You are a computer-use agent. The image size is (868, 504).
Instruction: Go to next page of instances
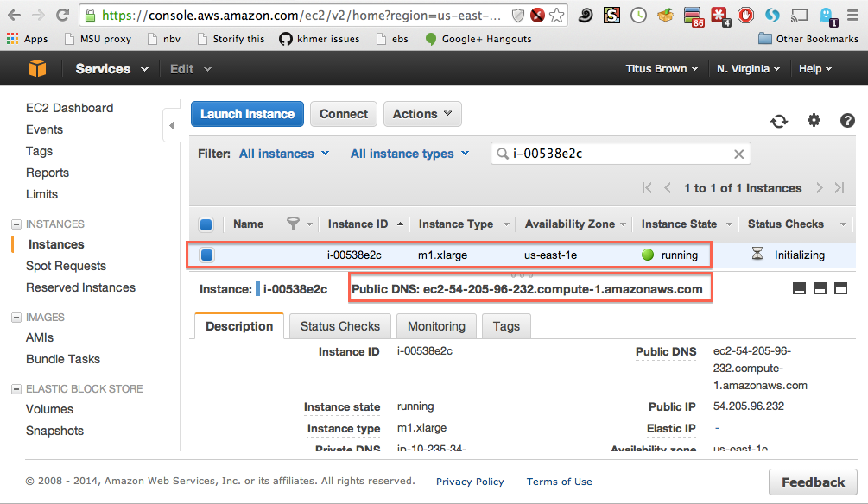coord(820,188)
